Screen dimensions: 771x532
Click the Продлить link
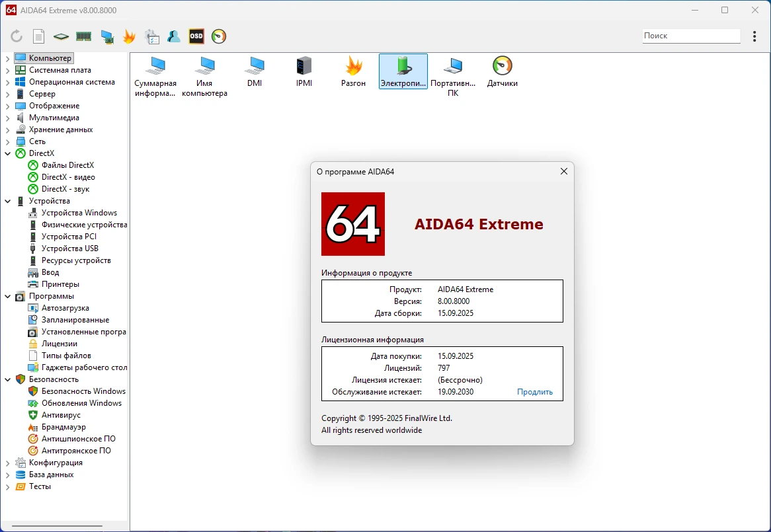(534, 392)
